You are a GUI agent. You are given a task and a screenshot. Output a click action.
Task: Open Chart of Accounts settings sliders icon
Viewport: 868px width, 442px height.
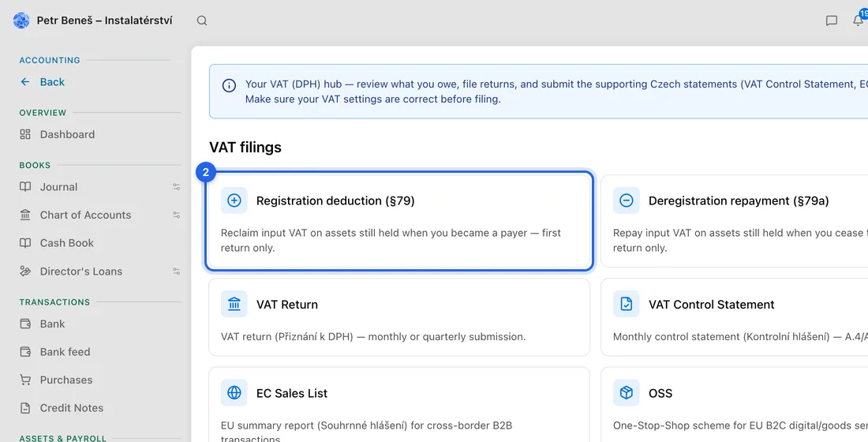click(x=177, y=215)
